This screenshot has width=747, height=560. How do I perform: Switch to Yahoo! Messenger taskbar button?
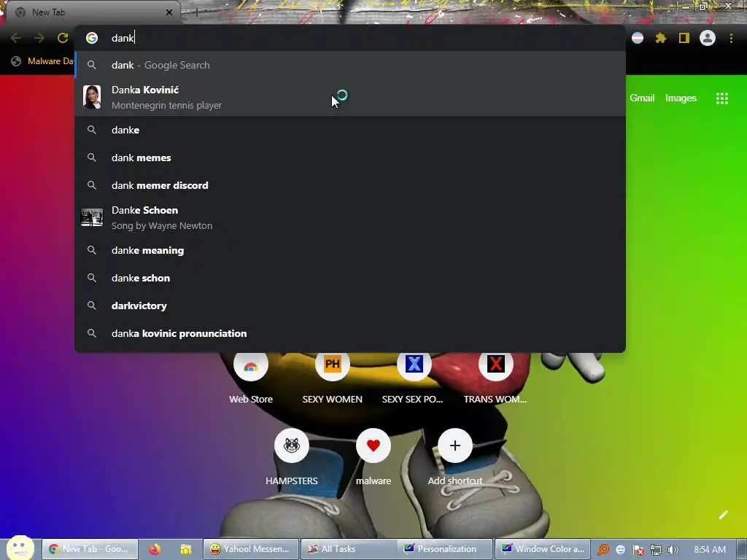pyautogui.click(x=251, y=549)
